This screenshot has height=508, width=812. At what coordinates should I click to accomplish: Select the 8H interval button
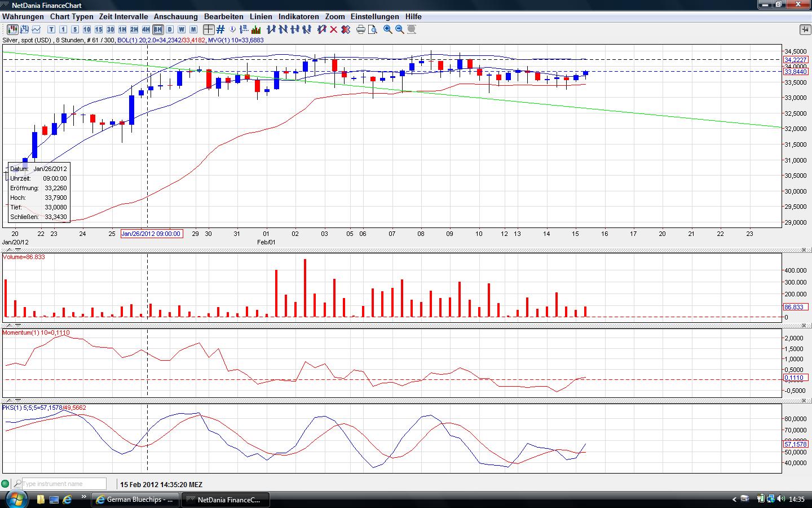click(x=158, y=29)
